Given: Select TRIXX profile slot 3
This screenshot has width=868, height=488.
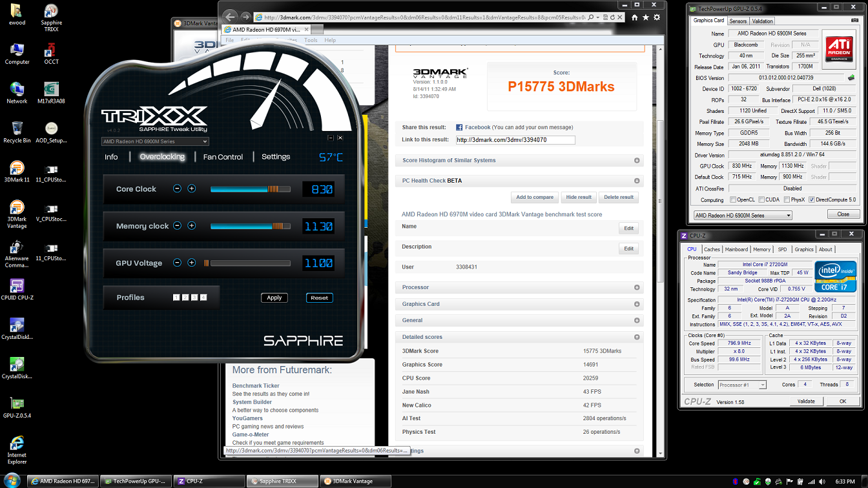Looking at the screenshot, I should tap(194, 298).
